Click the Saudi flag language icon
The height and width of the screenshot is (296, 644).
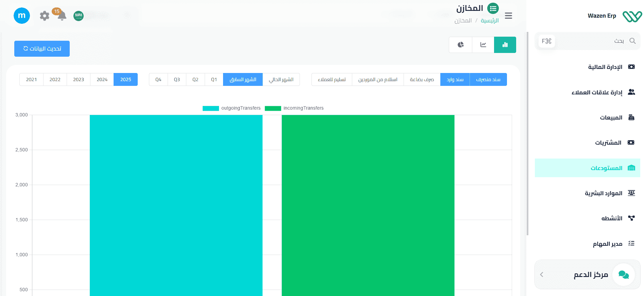79,16
